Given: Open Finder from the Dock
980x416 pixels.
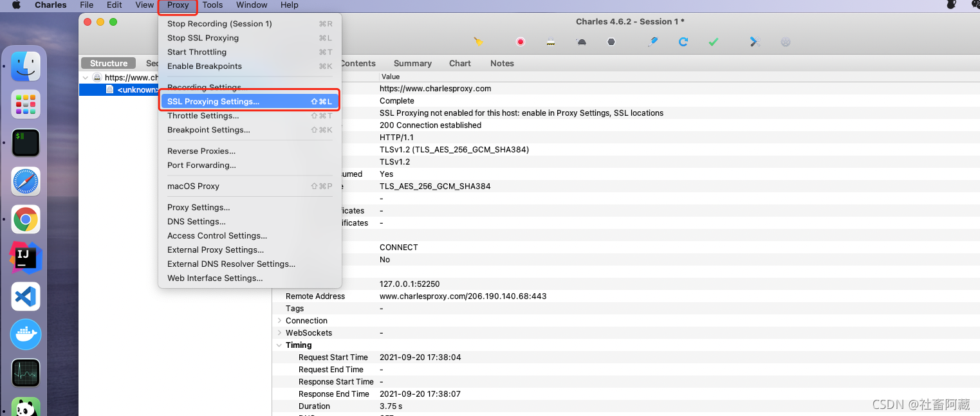Looking at the screenshot, I should [x=26, y=66].
